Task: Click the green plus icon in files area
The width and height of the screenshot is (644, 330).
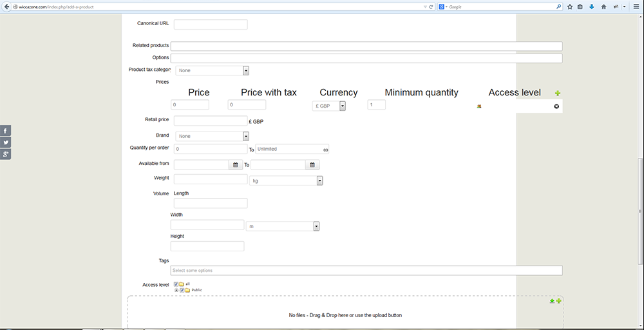Action: (x=559, y=301)
